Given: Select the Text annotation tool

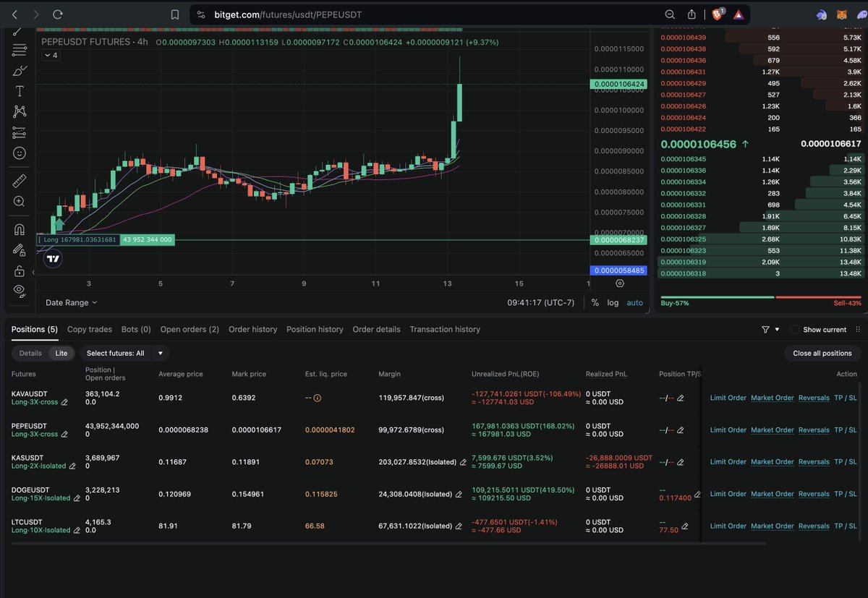Looking at the screenshot, I should click(20, 91).
